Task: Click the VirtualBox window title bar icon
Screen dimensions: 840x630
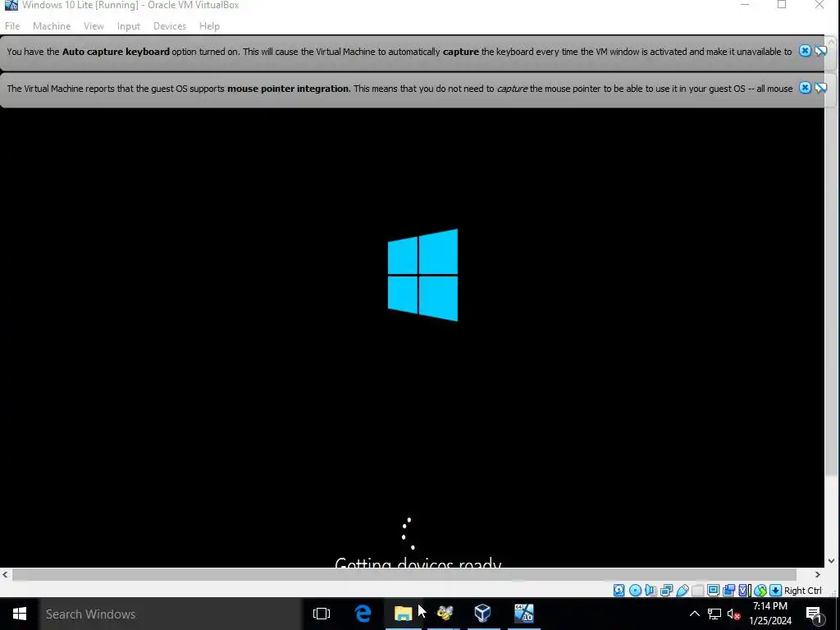Action: [x=11, y=5]
